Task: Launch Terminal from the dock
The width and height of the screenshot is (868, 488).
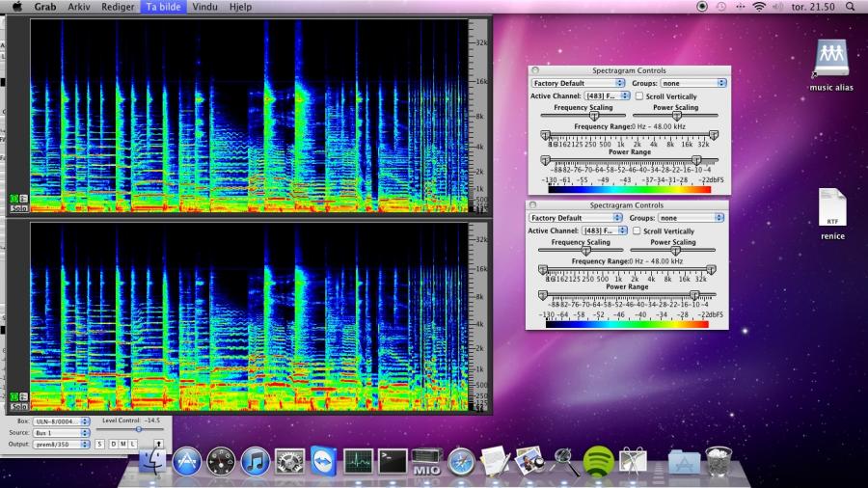Action: click(x=391, y=461)
